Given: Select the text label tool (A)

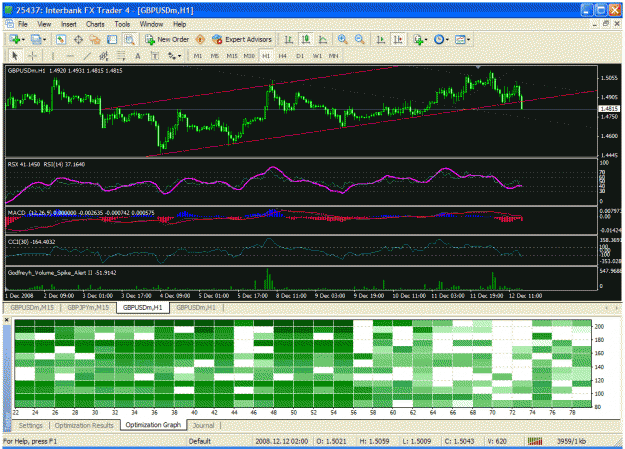Looking at the screenshot, I should (138, 56).
